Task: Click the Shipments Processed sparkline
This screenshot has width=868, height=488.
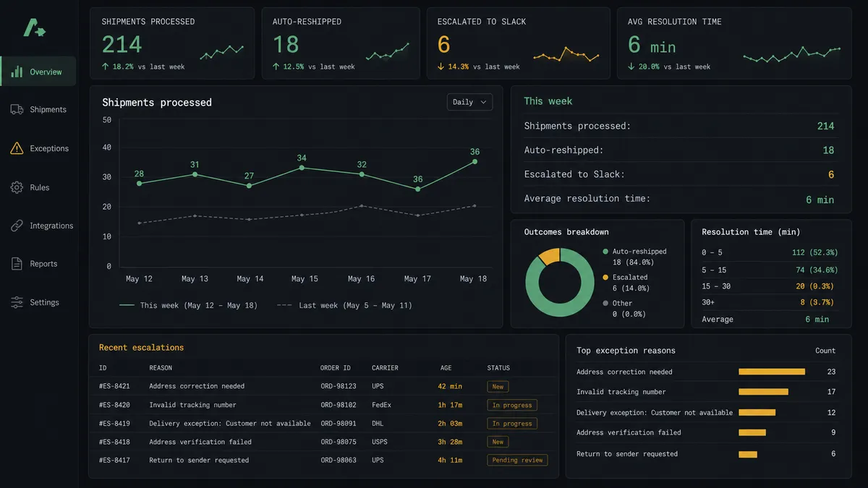Action: coord(221,51)
